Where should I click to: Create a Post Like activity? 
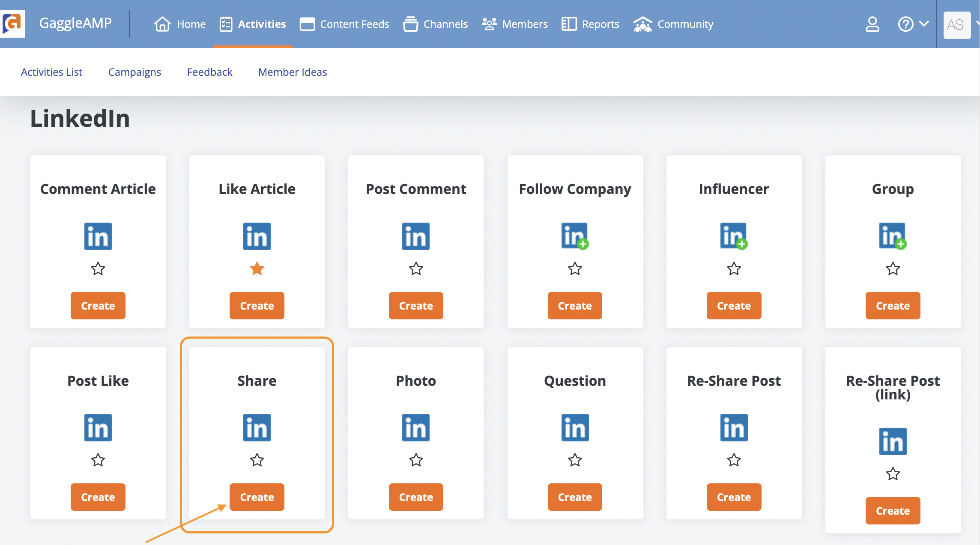(x=98, y=497)
